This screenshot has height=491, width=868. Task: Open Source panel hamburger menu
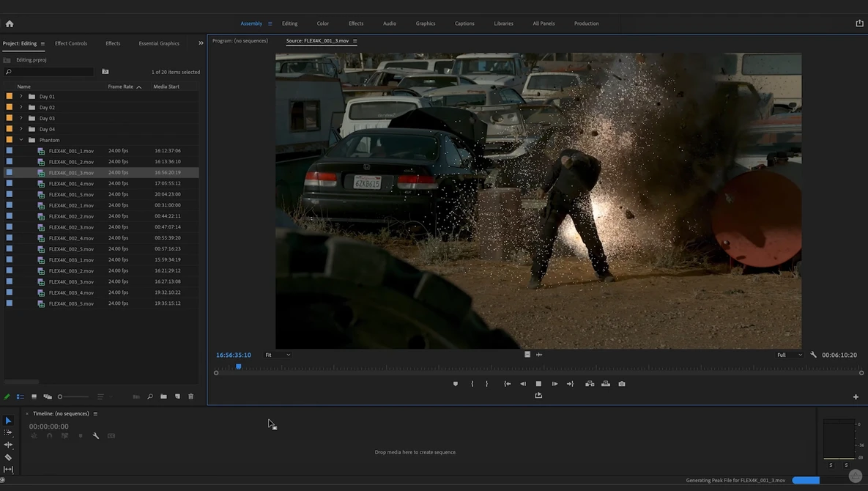point(355,41)
